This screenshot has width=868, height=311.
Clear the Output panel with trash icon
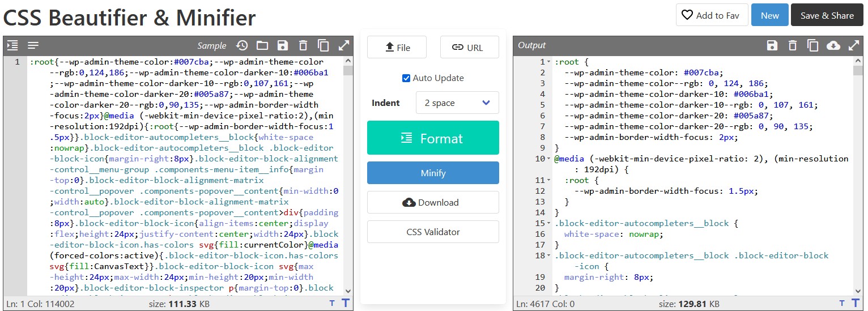click(793, 45)
